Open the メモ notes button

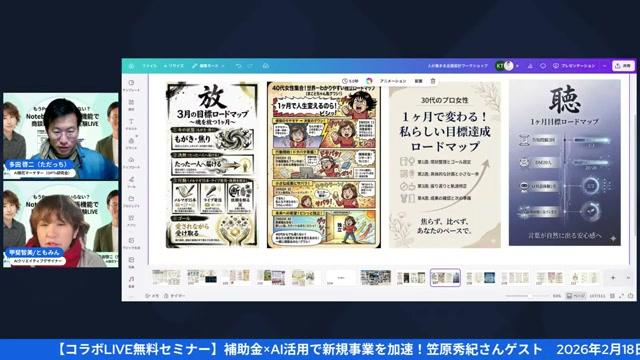coord(152,296)
